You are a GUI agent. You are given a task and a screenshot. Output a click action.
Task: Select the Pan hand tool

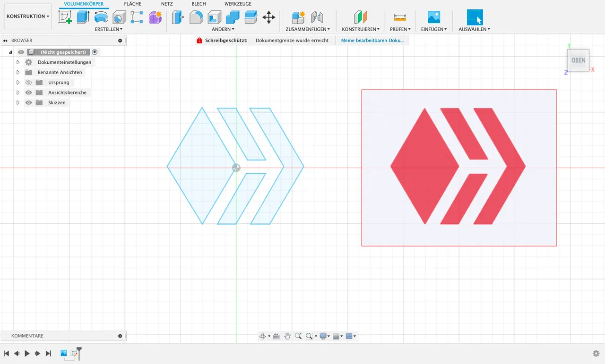pyautogui.click(x=287, y=336)
